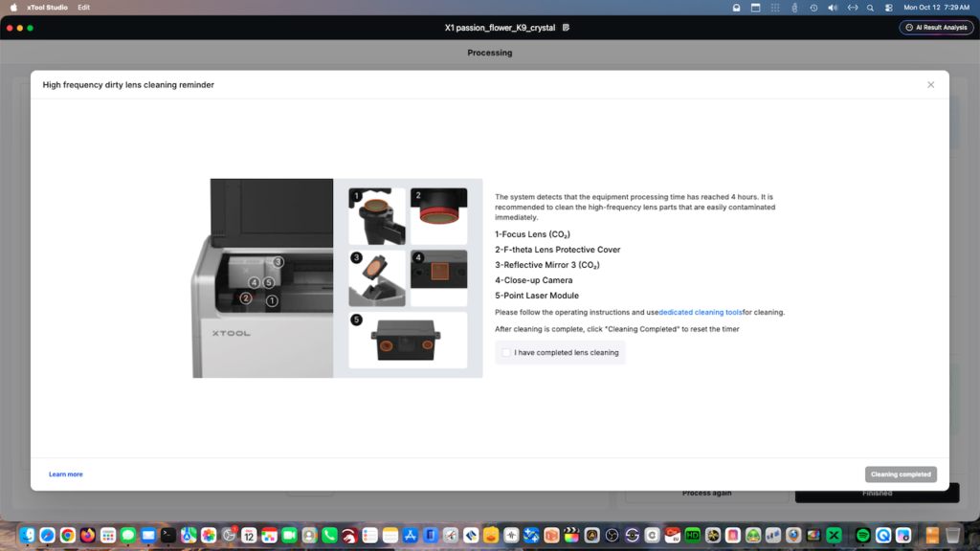Open Spotlight search in the menu bar
Screen dimensions: 980x551
point(870,8)
